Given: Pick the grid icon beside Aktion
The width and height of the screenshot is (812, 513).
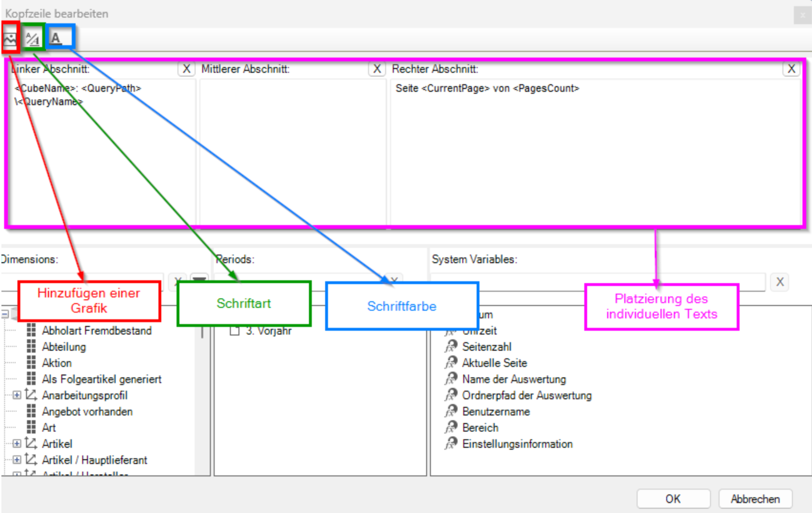Looking at the screenshot, I should coord(31,363).
